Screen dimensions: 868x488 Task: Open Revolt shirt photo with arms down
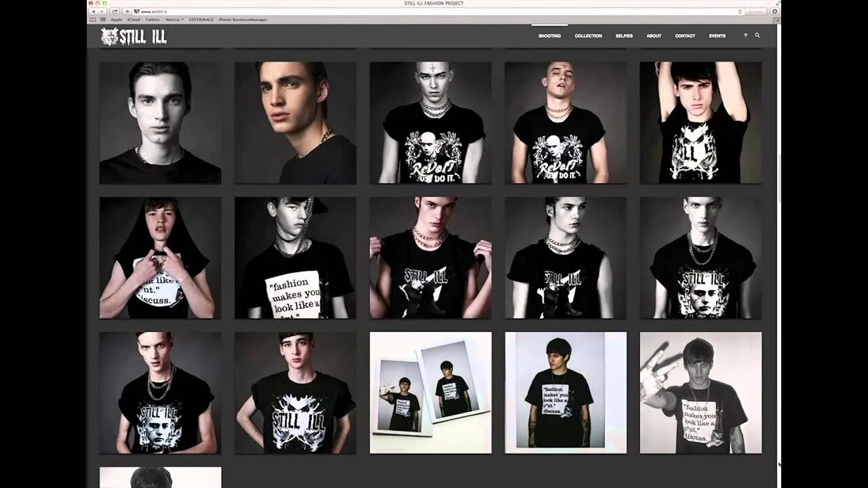(431, 123)
